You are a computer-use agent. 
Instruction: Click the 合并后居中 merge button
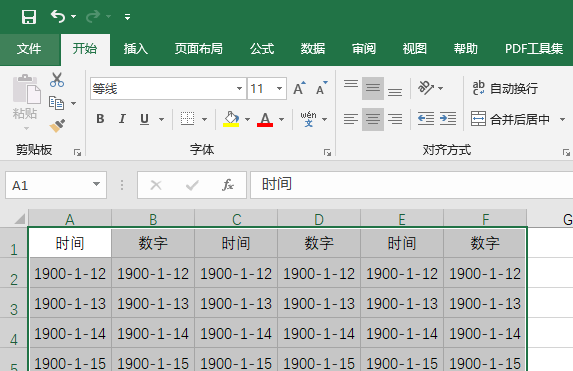(511, 119)
